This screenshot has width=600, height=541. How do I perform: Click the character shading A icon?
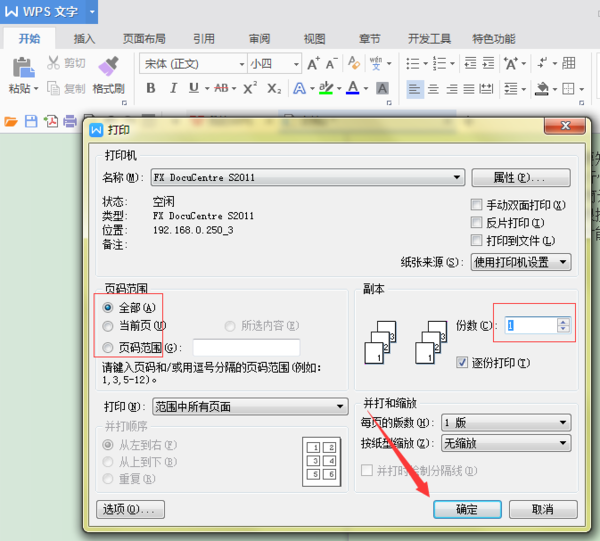click(x=382, y=88)
